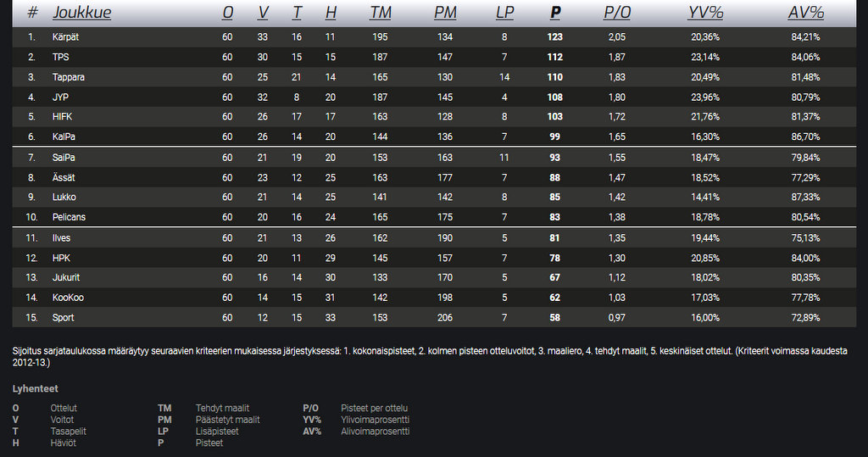Click the # rank column header
The height and width of the screenshot is (457, 868).
[x=32, y=13]
